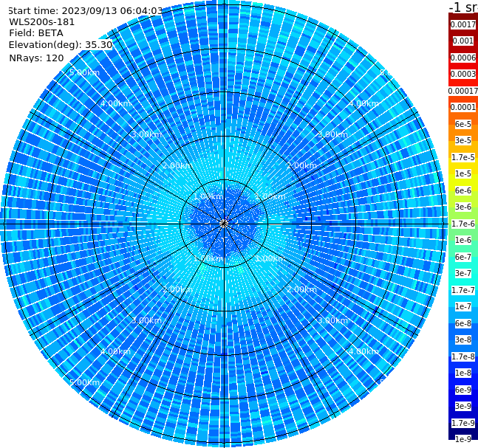
Task: Pick the 0.0003 colorbar label
Action: pos(463,74)
